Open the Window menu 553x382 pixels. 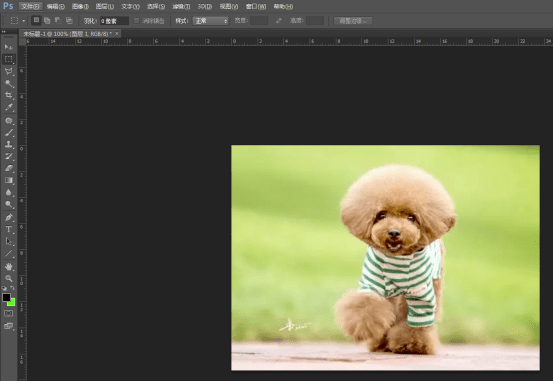[x=256, y=6]
